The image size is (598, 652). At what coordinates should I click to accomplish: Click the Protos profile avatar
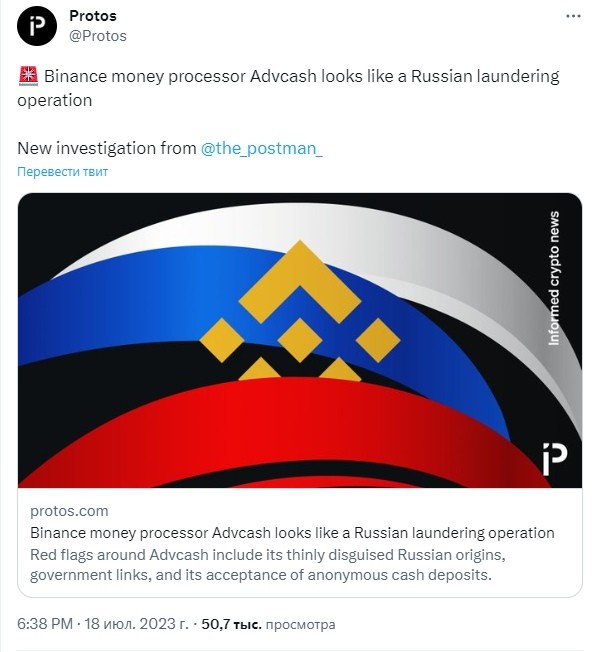(37, 26)
